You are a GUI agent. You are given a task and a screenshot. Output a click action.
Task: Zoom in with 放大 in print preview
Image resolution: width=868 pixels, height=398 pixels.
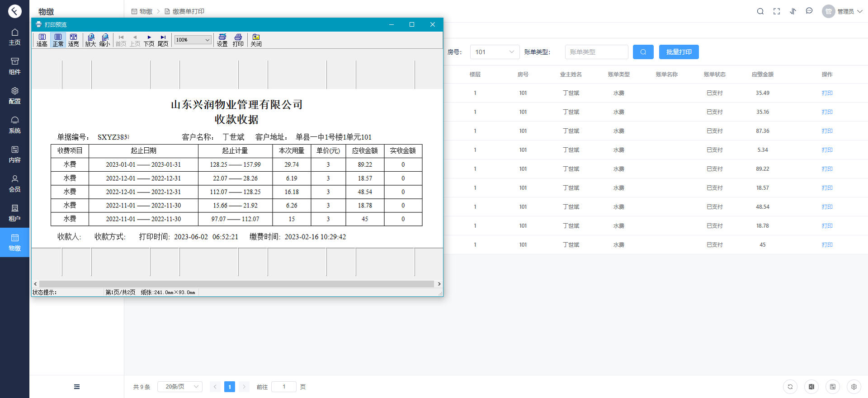click(x=91, y=40)
